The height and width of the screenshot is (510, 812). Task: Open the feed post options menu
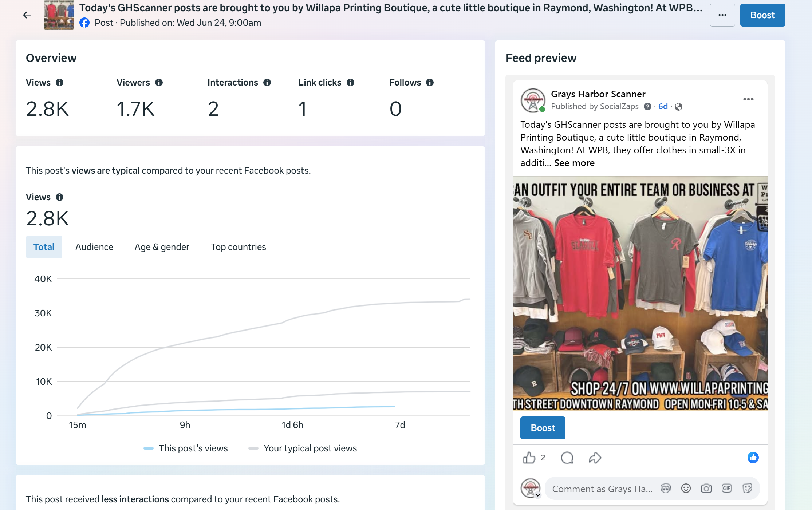(748, 99)
